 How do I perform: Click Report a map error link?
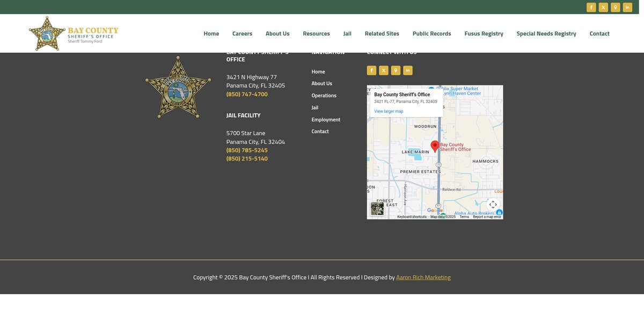487,217
